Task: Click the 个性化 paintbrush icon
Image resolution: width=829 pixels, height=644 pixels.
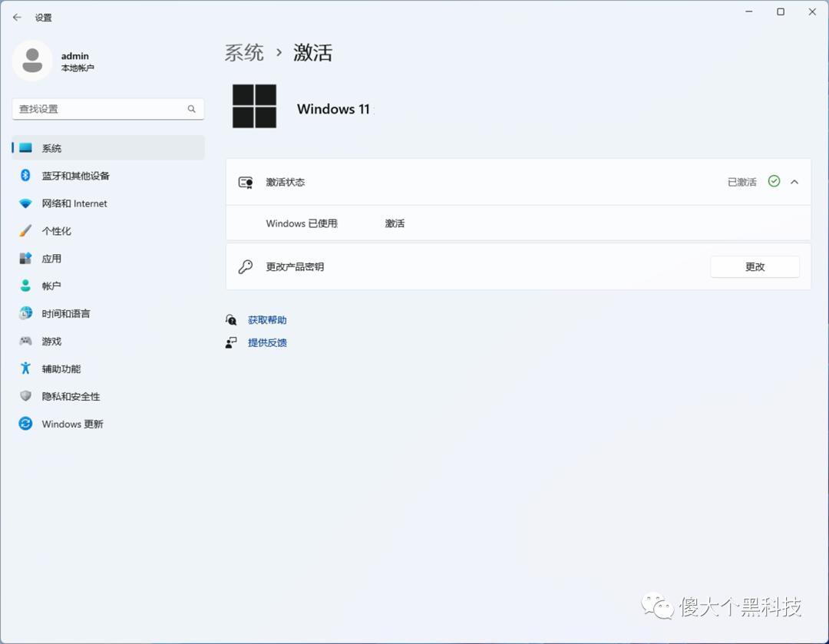Action: tap(25, 231)
